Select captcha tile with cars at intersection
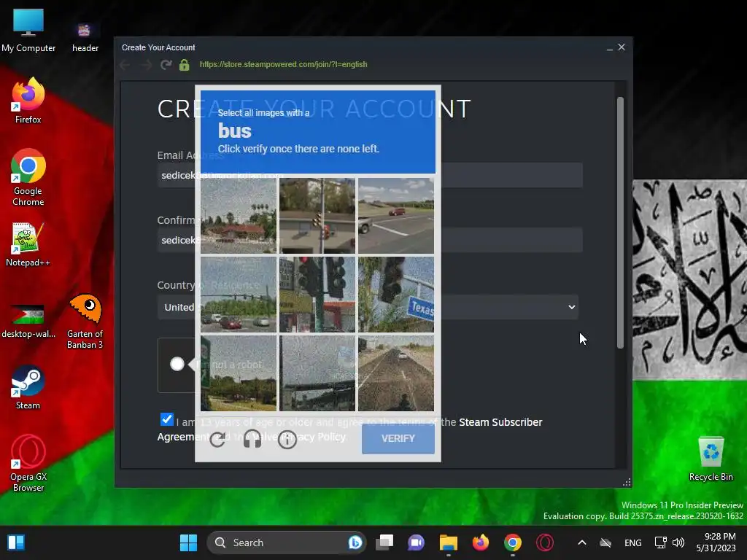The width and height of the screenshot is (747, 560). [x=239, y=295]
